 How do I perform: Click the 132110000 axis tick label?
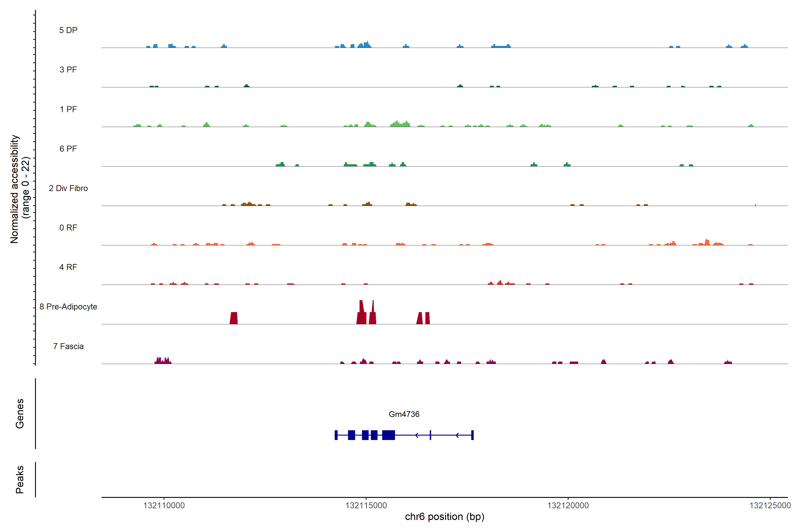tap(164, 505)
